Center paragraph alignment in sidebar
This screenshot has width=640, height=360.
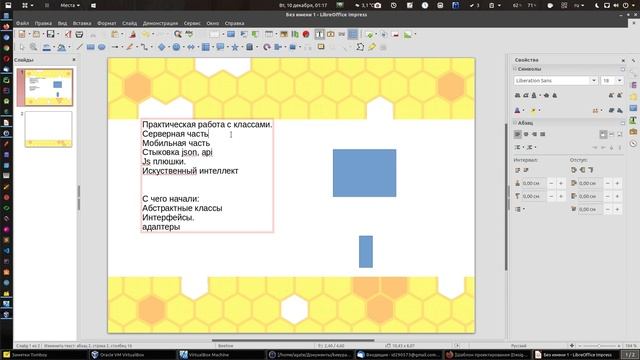coord(526,134)
